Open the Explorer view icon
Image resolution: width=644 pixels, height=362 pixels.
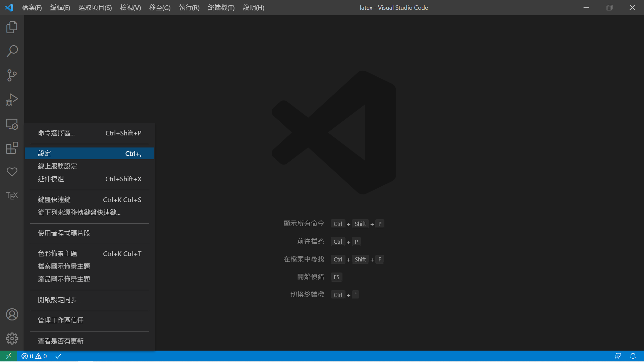(x=12, y=27)
